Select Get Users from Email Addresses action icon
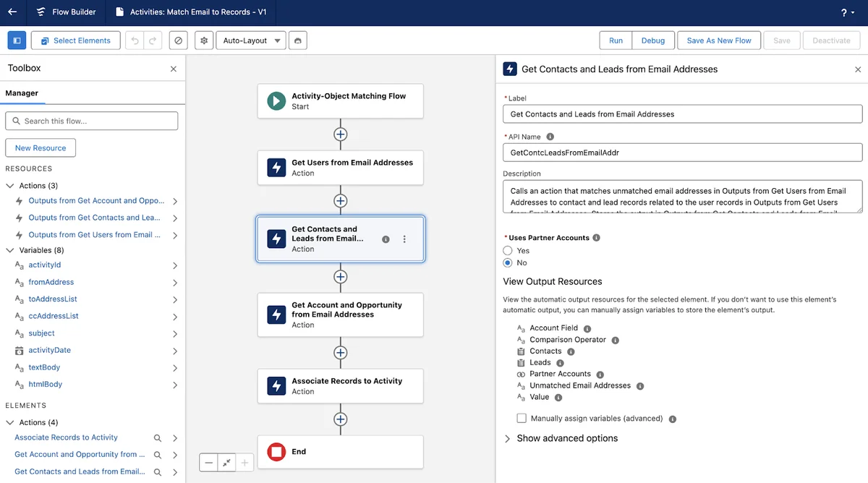 point(276,168)
